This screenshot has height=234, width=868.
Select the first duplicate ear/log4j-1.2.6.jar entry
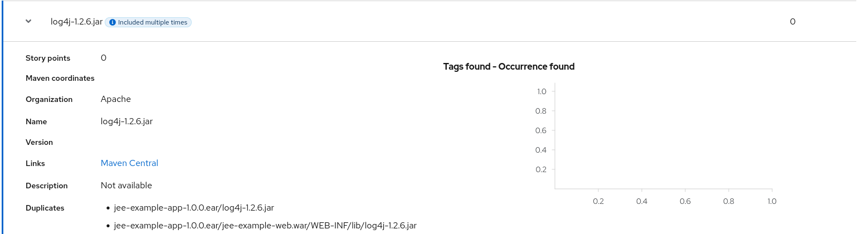(x=193, y=208)
